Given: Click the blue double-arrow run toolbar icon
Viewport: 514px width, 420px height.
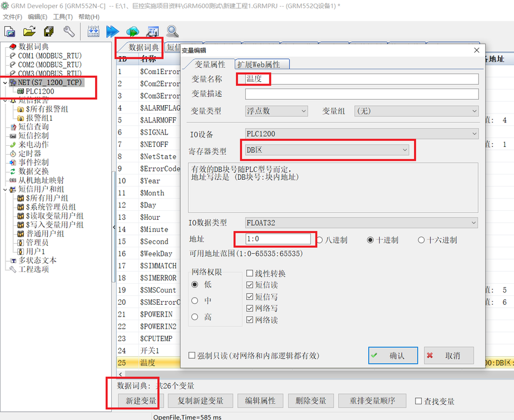Looking at the screenshot, I should [113, 32].
